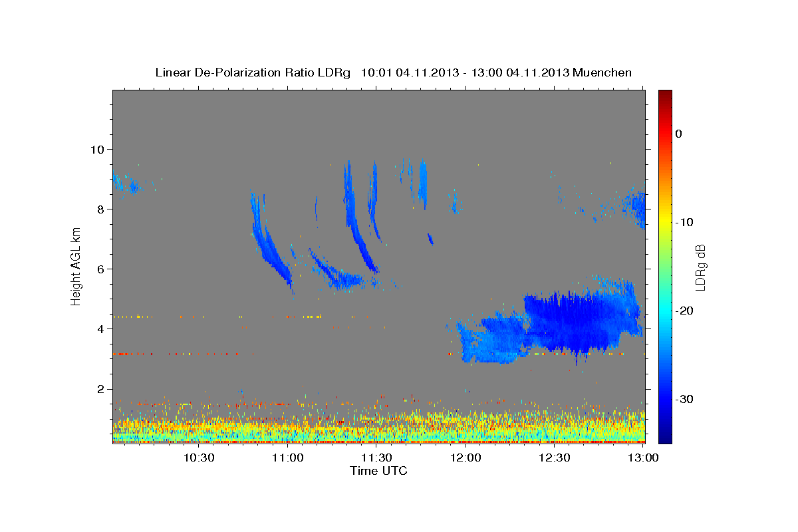Image resolution: width=798 pixels, height=532 pixels.
Task: Click the 'Height AGL km' y-axis label
Action: click(76, 266)
